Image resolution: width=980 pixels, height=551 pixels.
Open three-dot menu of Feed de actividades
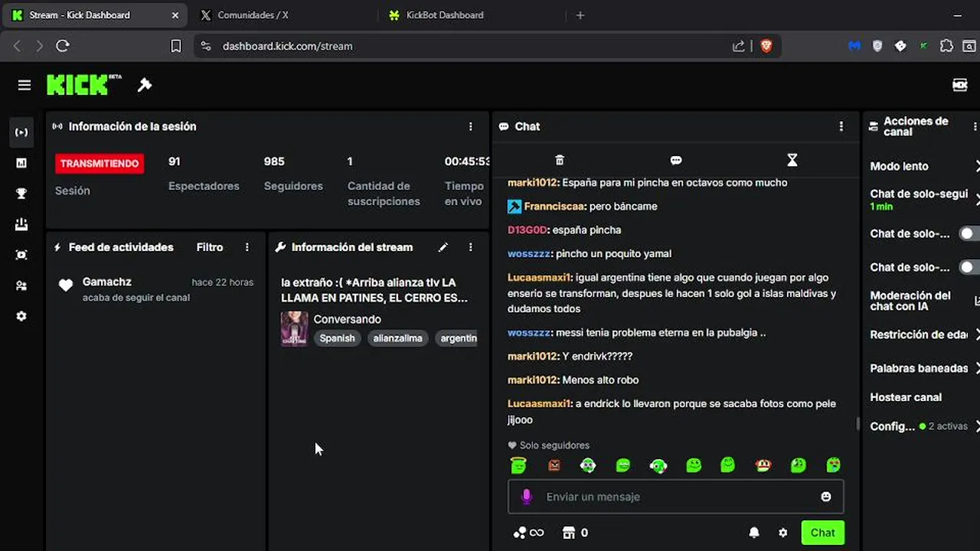247,247
